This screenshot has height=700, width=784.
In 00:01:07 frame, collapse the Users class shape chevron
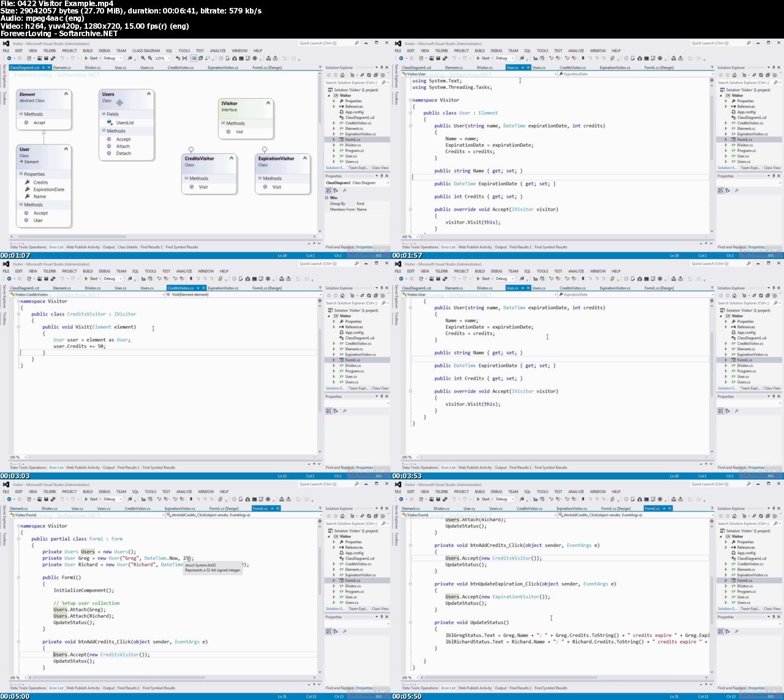coord(148,94)
